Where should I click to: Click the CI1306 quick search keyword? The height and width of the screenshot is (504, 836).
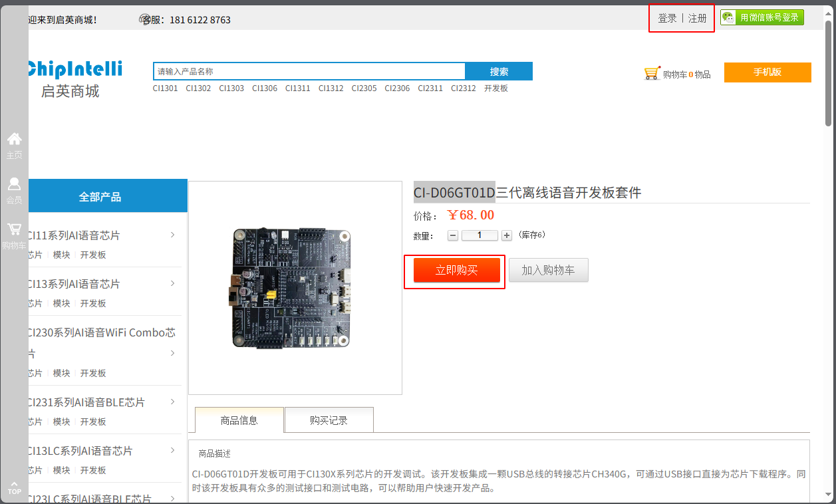click(265, 88)
